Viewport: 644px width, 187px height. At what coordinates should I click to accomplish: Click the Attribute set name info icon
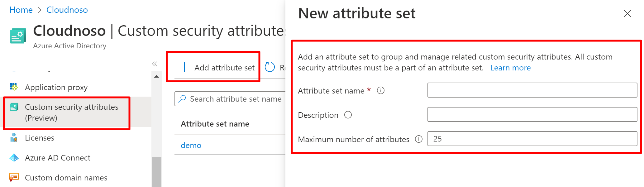[x=380, y=90]
